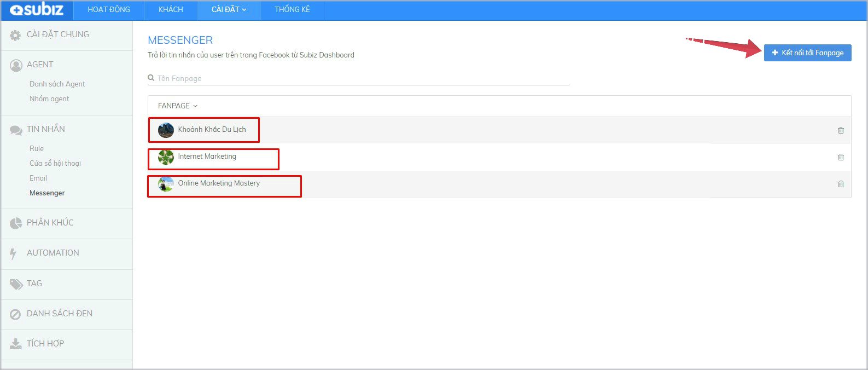Open the Tag section
This screenshot has width=868, height=370.
coord(34,284)
